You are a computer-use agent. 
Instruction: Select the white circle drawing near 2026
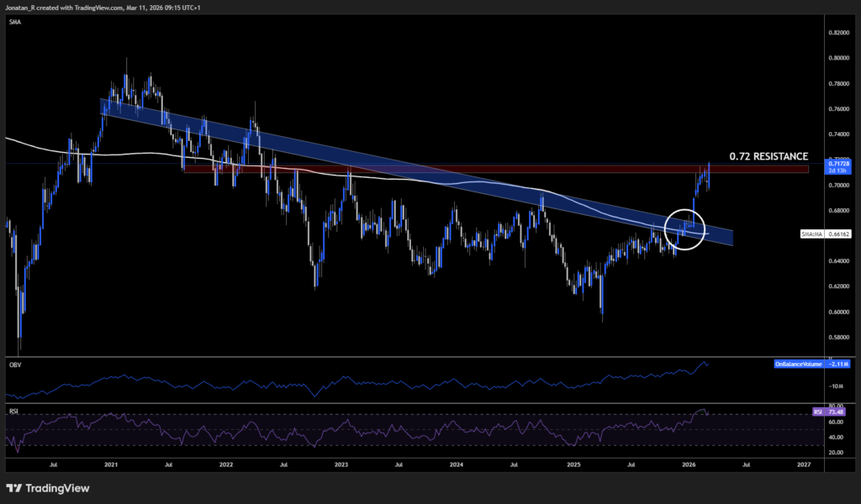point(685,230)
